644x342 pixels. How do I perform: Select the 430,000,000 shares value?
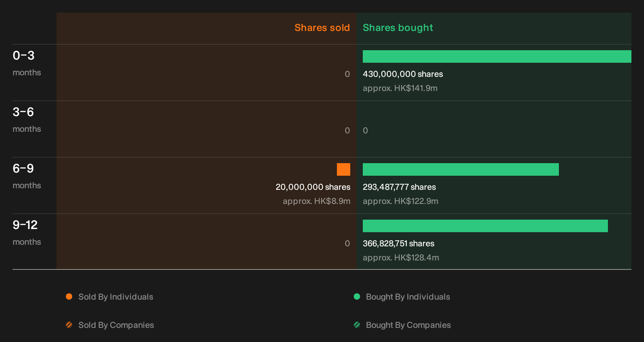[x=403, y=74]
